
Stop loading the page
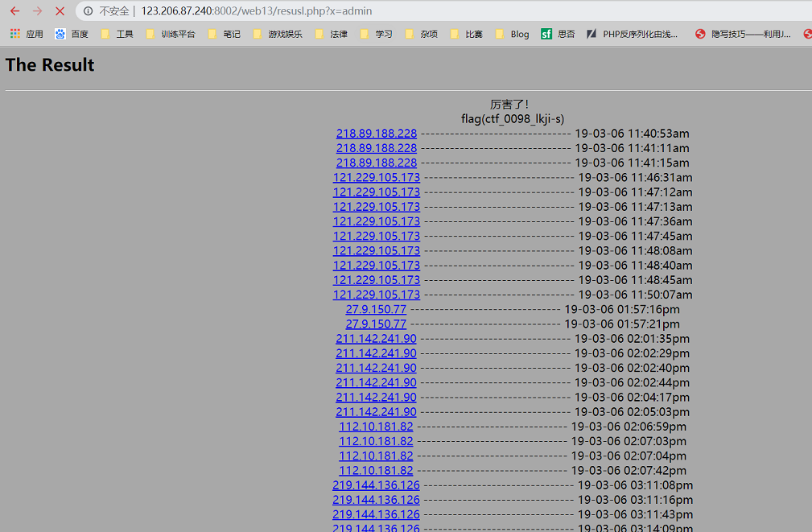(60, 11)
